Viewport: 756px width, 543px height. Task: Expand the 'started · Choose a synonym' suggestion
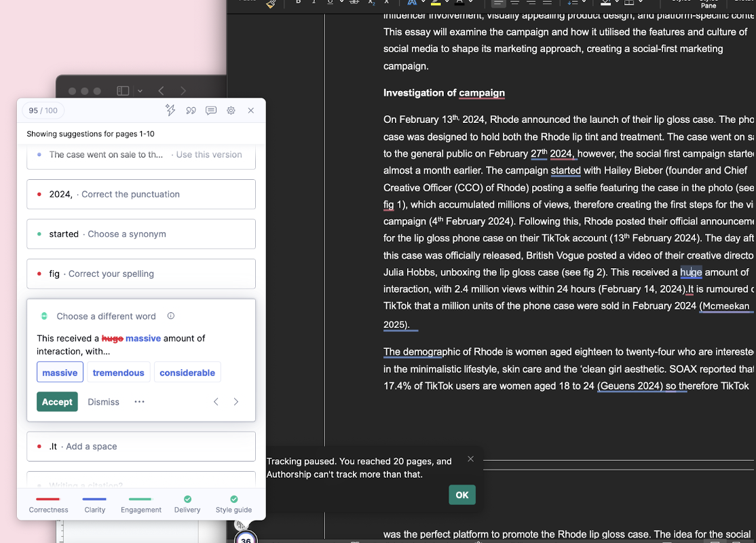(x=141, y=234)
